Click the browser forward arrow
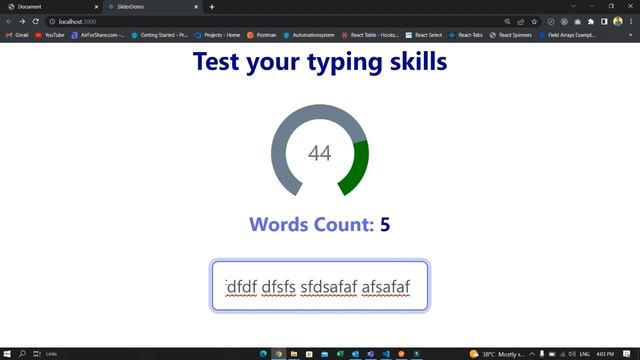This screenshot has height=360, width=640. click(22, 21)
